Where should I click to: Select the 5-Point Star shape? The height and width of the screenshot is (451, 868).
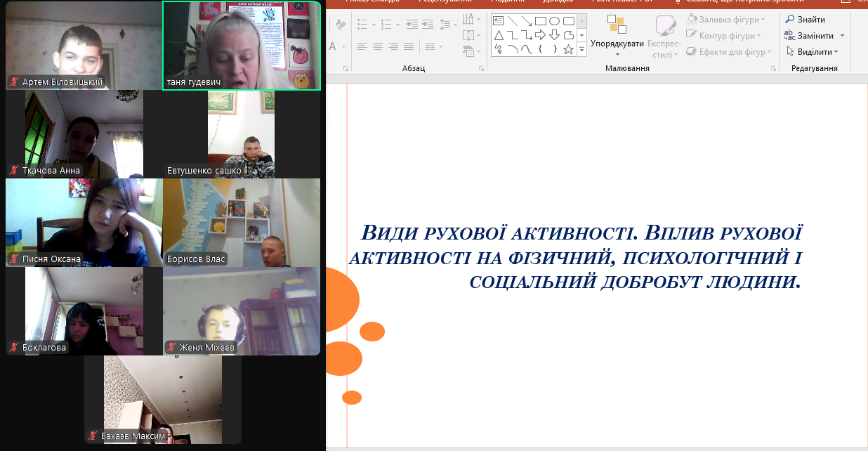(x=569, y=48)
